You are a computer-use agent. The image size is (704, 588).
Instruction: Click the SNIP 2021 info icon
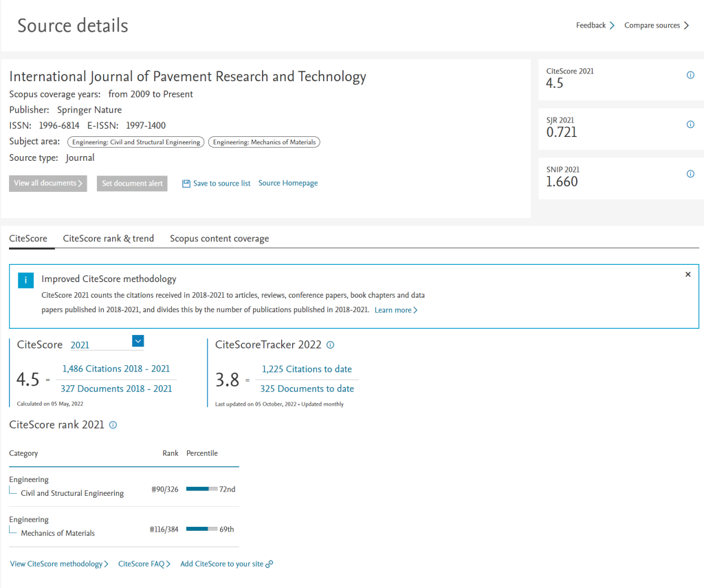point(690,174)
